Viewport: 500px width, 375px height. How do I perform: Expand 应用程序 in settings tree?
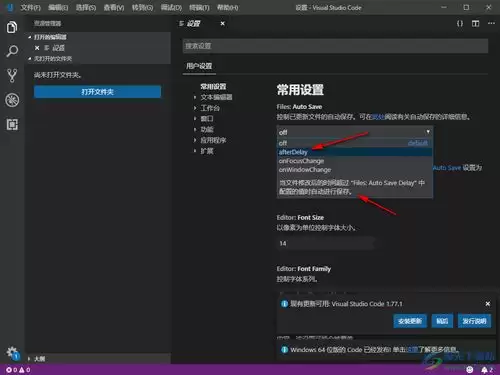213,140
